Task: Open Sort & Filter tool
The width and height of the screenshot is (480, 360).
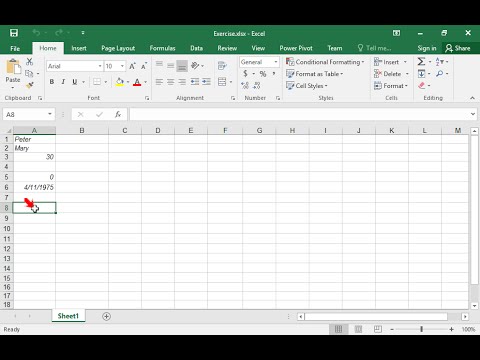Action: (x=440, y=62)
